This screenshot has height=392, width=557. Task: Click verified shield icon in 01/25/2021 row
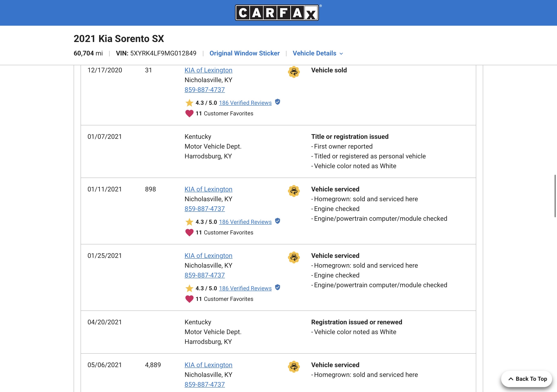pyautogui.click(x=278, y=287)
